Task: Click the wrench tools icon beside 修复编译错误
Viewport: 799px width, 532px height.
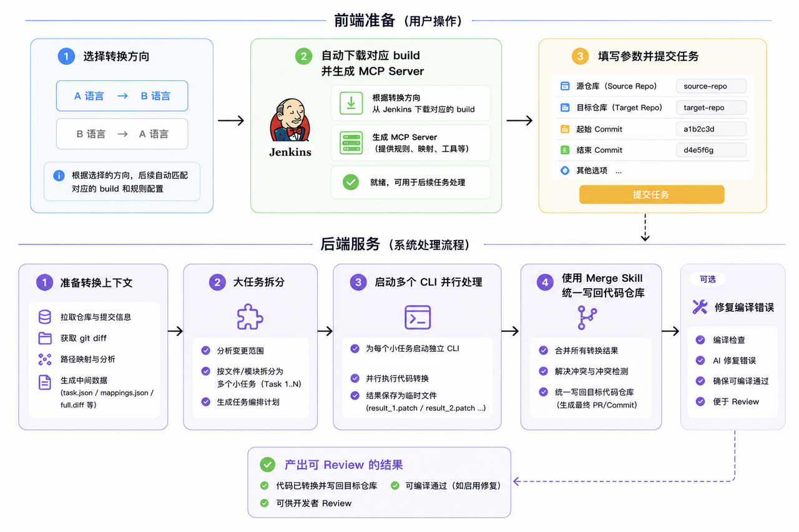Action: pos(700,307)
